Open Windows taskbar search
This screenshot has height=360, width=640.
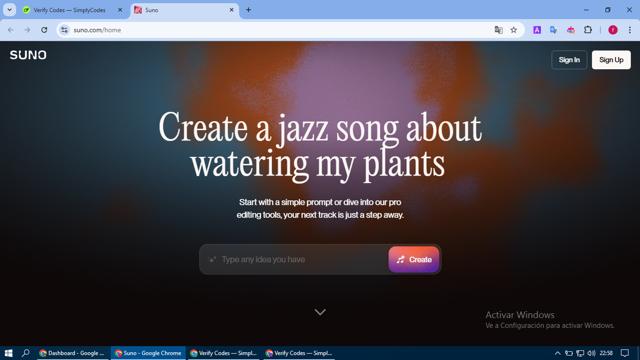click(25, 353)
